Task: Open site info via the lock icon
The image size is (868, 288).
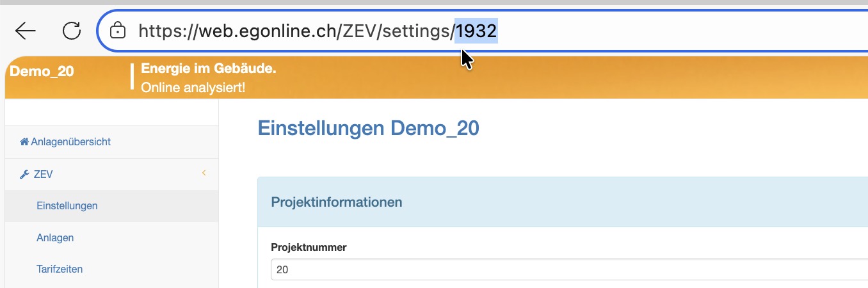Action: tap(117, 30)
